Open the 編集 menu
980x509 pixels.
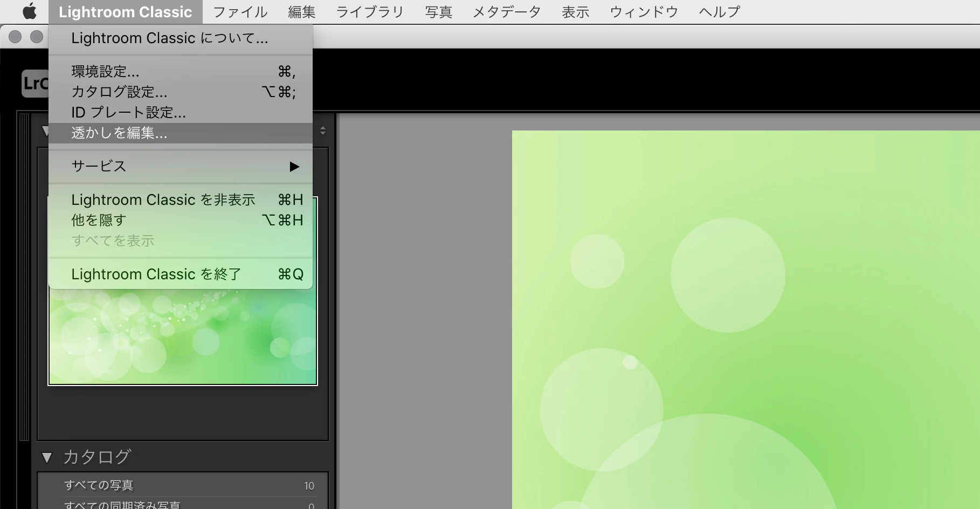click(x=301, y=12)
